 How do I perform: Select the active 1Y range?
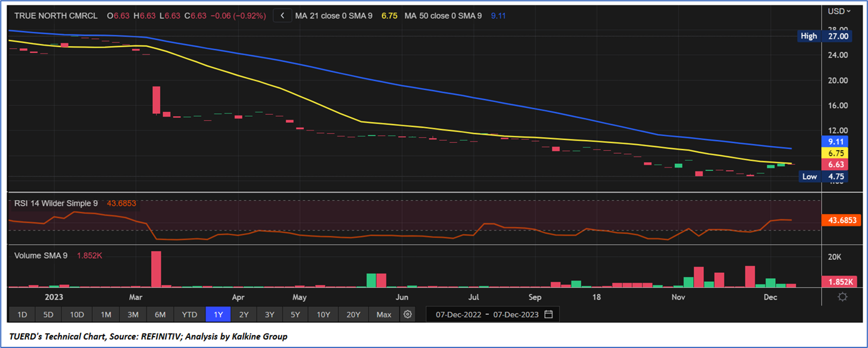point(217,314)
